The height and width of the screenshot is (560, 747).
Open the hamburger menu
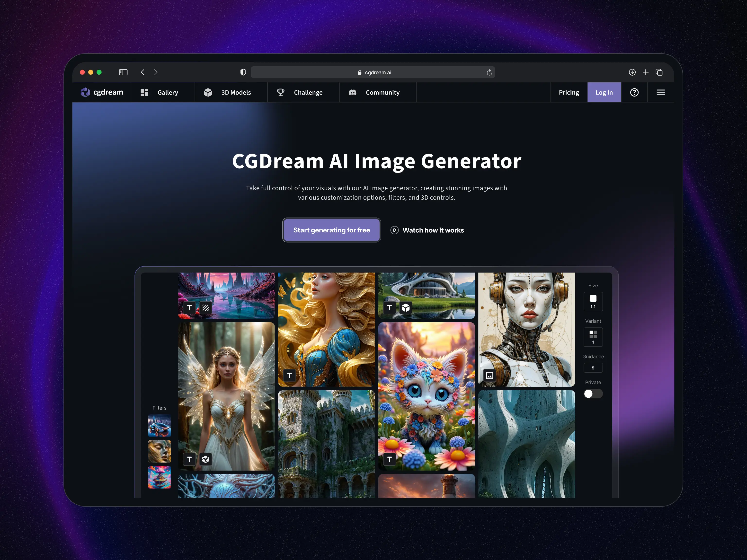660,92
